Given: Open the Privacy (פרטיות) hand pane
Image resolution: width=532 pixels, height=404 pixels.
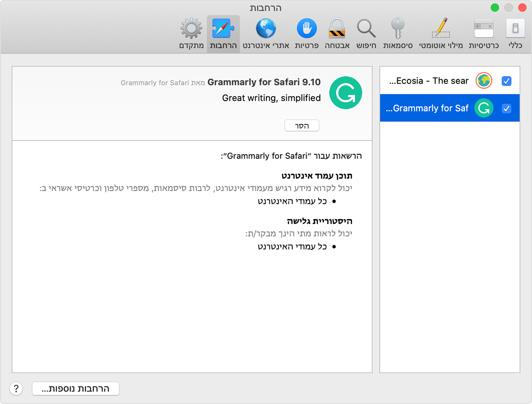Looking at the screenshot, I should point(307,34).
